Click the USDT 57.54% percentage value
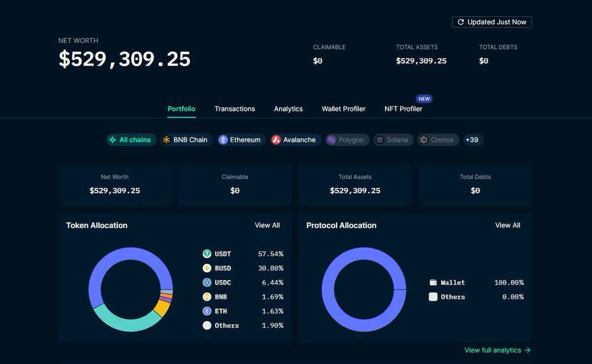This screenshot has height=364, width=592. coord(270,254)
